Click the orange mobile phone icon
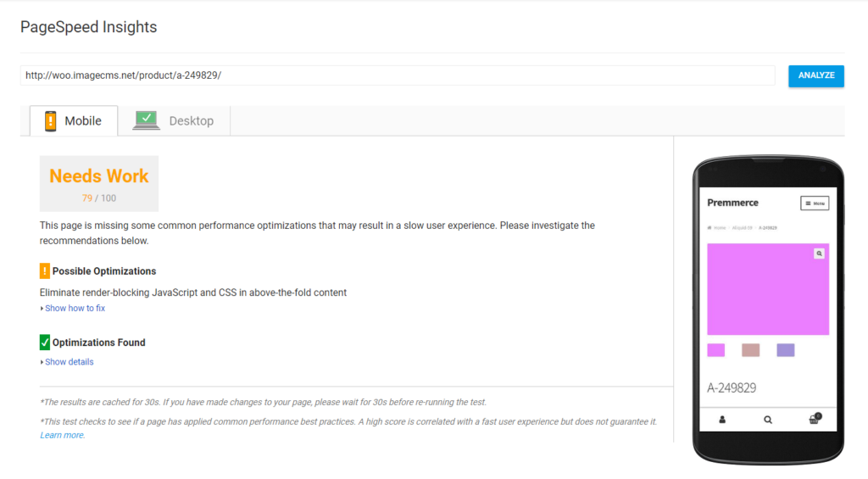 (x=50, y=120)
